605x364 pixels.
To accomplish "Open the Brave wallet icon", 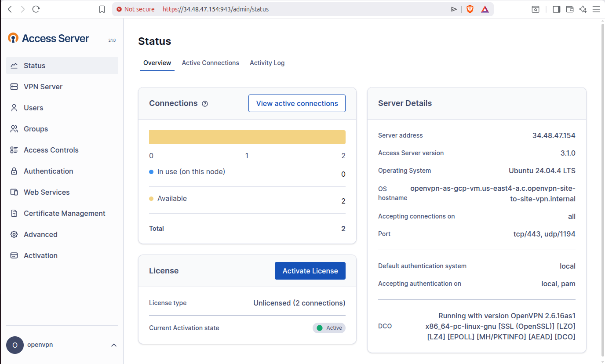I will coord(570,9).
